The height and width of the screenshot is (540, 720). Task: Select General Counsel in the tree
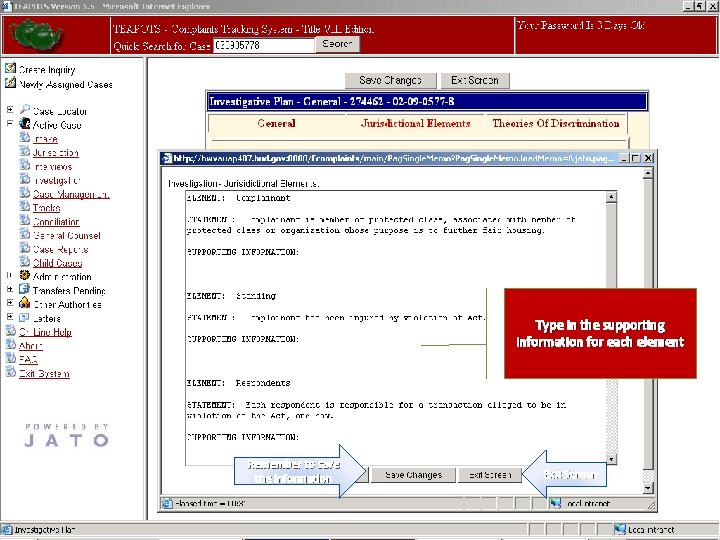point(67,236)
